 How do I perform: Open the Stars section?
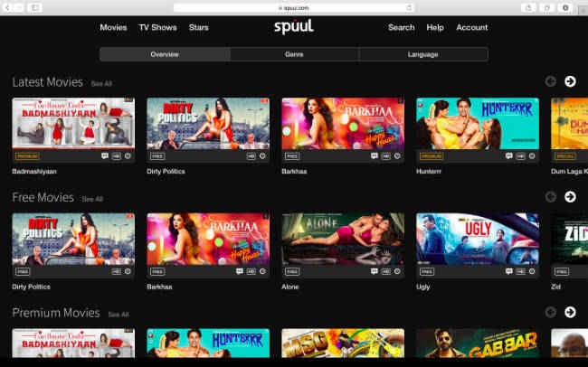(199, 27)
